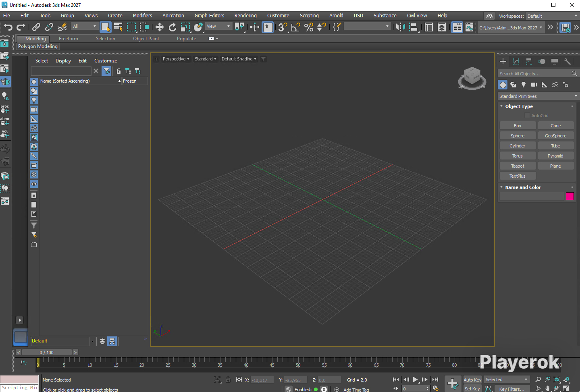
Task: Open the Perspective viewport menu
Action: tap(176, 59)
